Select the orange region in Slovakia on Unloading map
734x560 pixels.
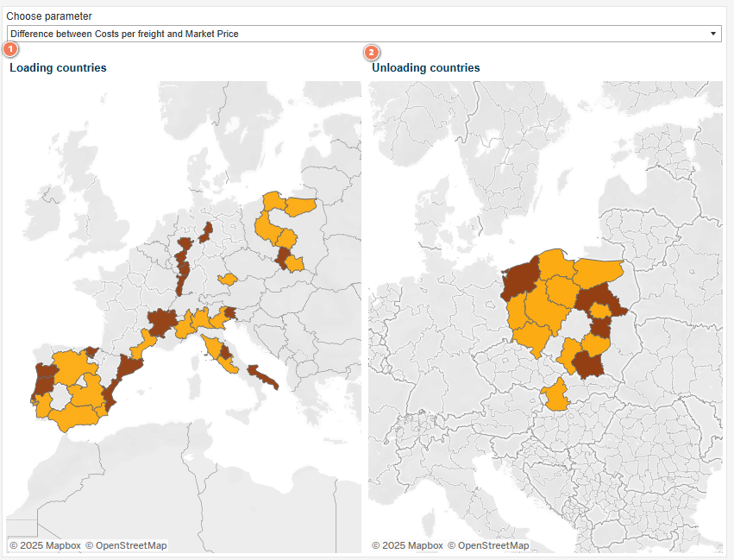coord(555,394)
